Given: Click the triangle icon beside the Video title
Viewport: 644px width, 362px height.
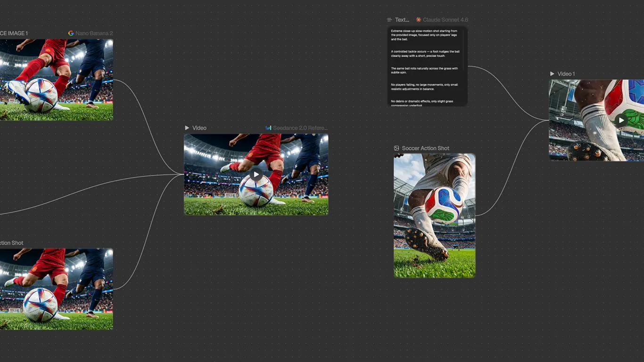Looking at the screenshot, I should pyautogui.click(x=187, y=128).
